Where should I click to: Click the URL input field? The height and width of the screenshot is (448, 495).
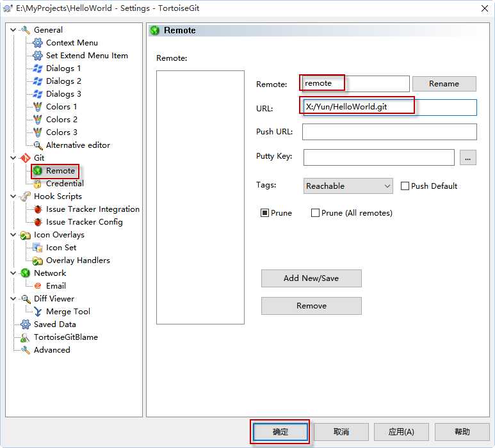coord(389,108)
